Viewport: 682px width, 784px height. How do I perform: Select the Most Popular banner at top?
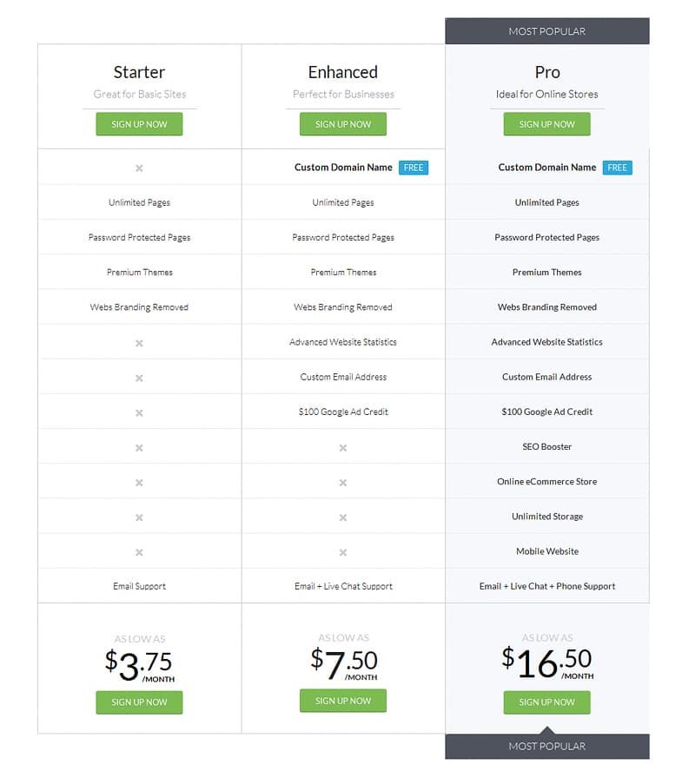(x=546, y=31)
